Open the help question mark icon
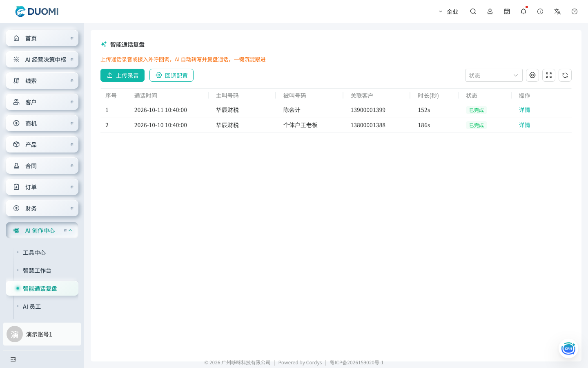Viewport: 588px width, 368px height. coord(575,11)
